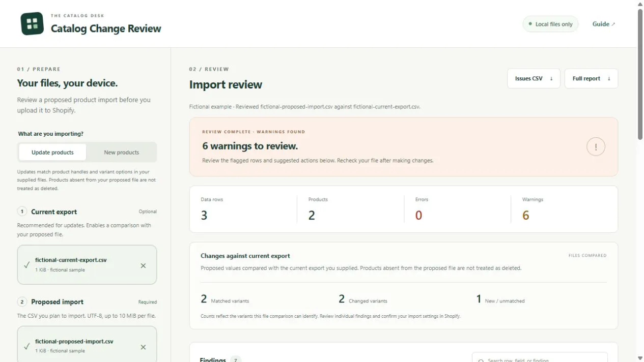
Task: Click the Local files only badge
Action: point(550,24)
